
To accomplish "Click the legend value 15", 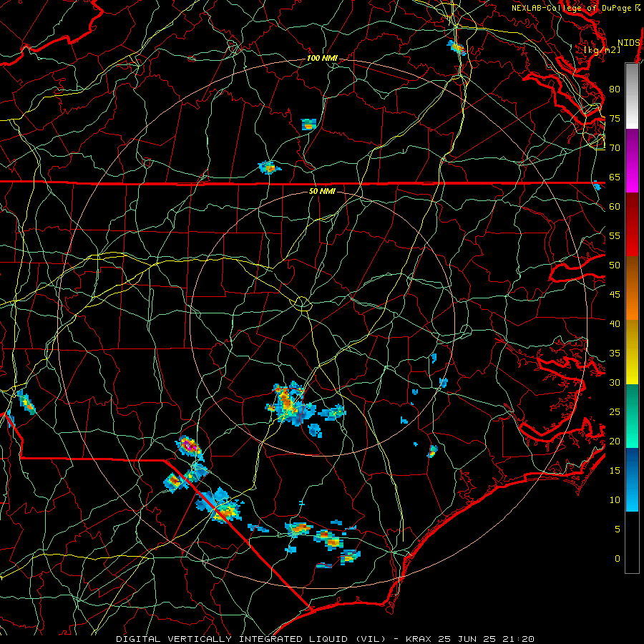I will (615, 471).
